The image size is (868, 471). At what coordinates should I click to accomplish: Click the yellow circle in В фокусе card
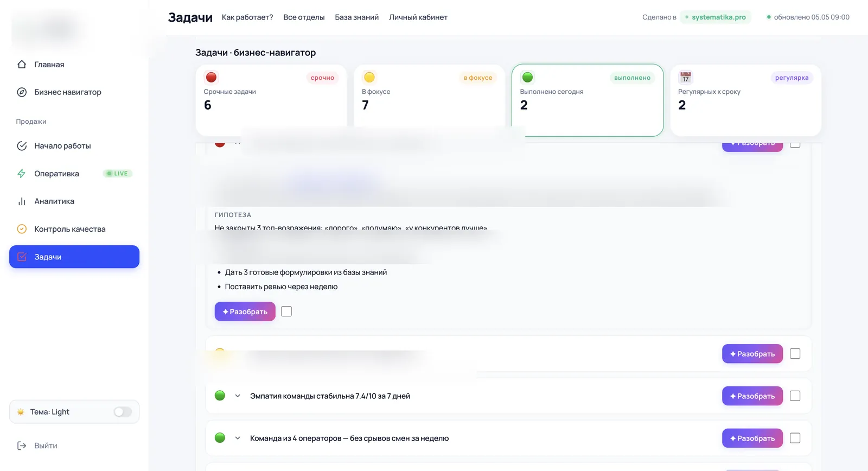point(369,77)
